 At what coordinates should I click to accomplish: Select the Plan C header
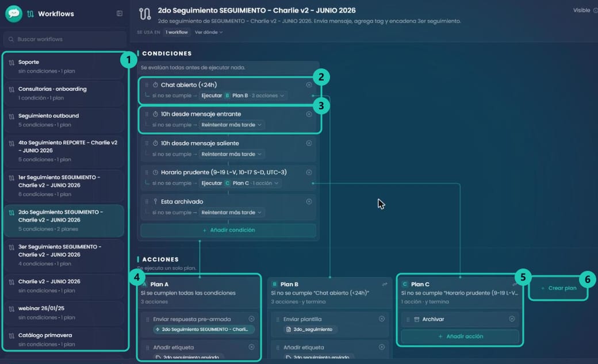pos(459,293)
